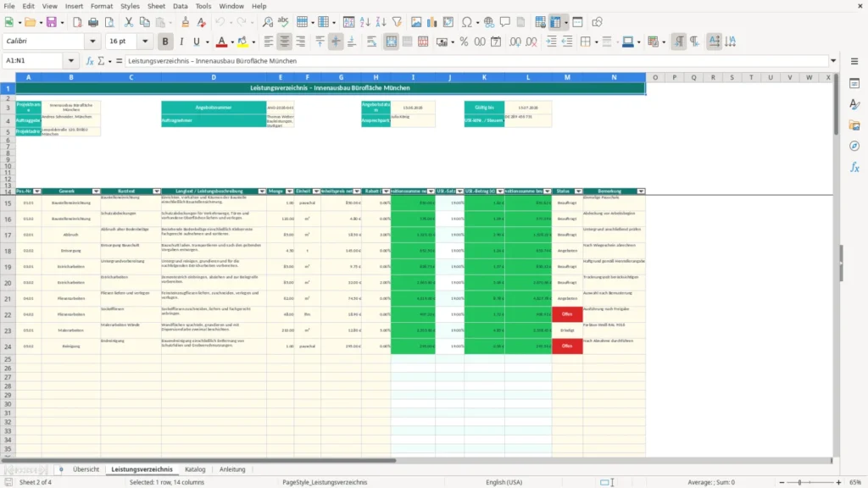Viewport: 868px width, 488px height.
Task: Click the Merge and Center cells icon
Action: click(x=391, y=42)
